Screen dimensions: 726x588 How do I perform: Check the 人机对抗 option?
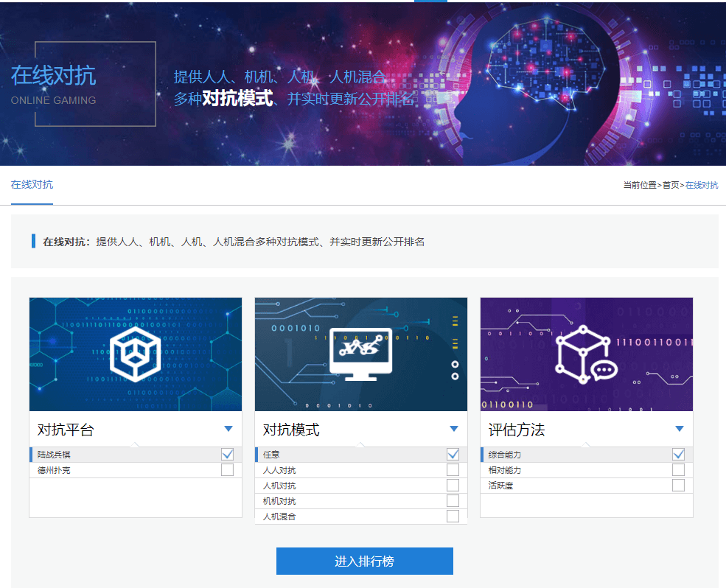pos(453,486)
